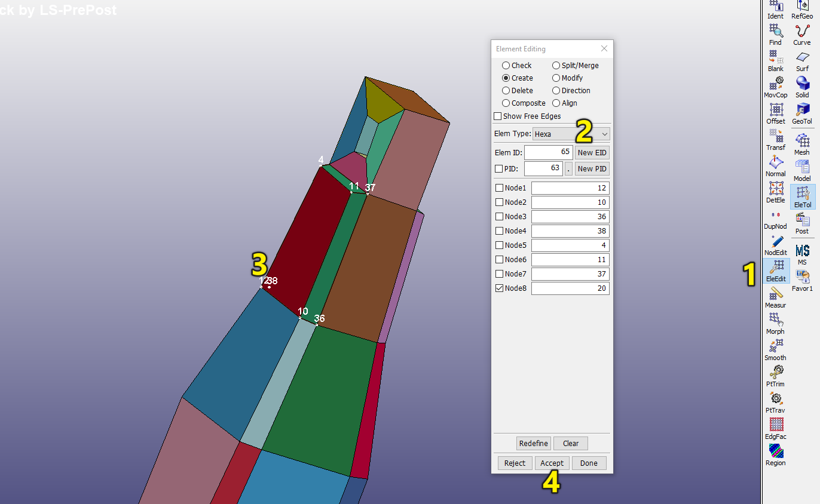Click the dot button beside PID field
Image resolution: width=820 pixels, height=504 pixels.
point(568,169)
